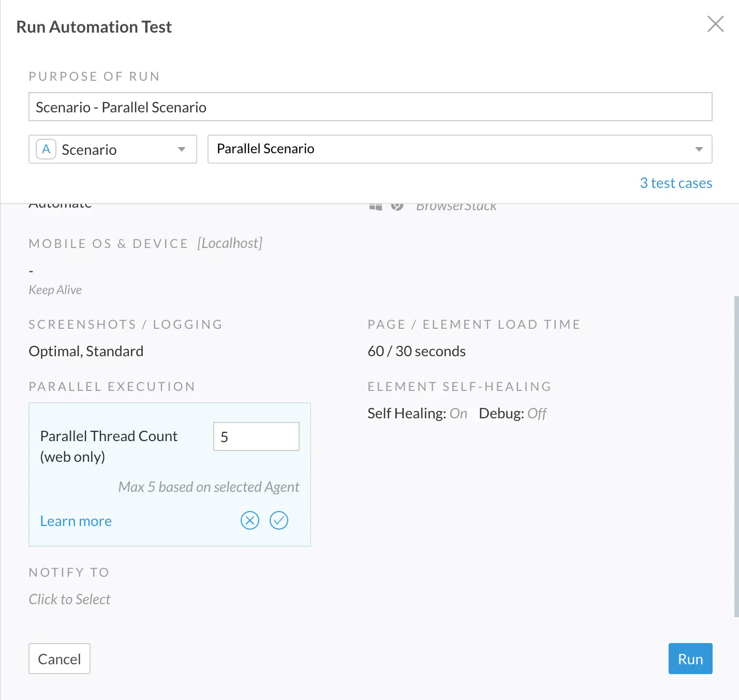The height and width of the screenshot is (700, 739).
Task: Open the 3 test cases link
Action: (x=675, y=183)
